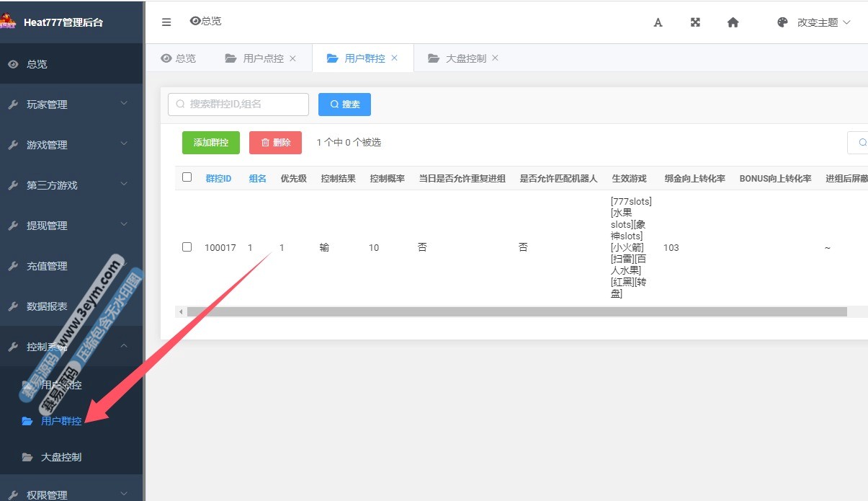Close the 用户点控 tab
The height and width of the screenshot is (501, 868).
click(292, 58)
